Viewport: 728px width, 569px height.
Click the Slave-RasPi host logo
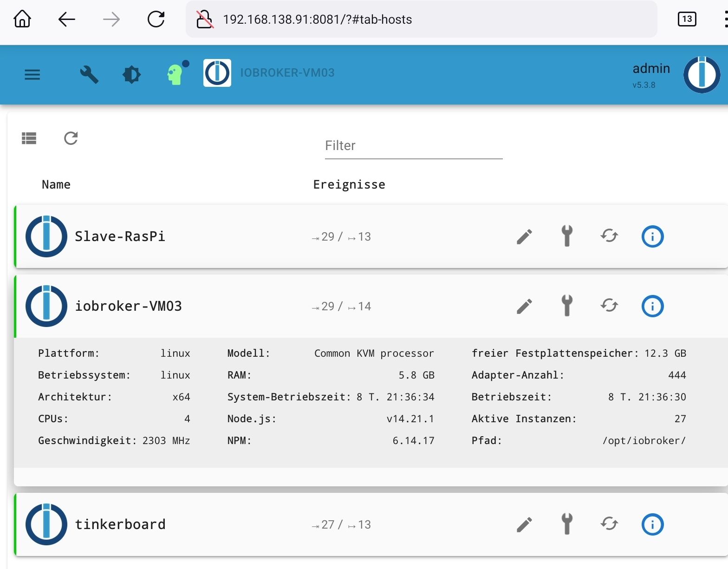click(46, 236)
